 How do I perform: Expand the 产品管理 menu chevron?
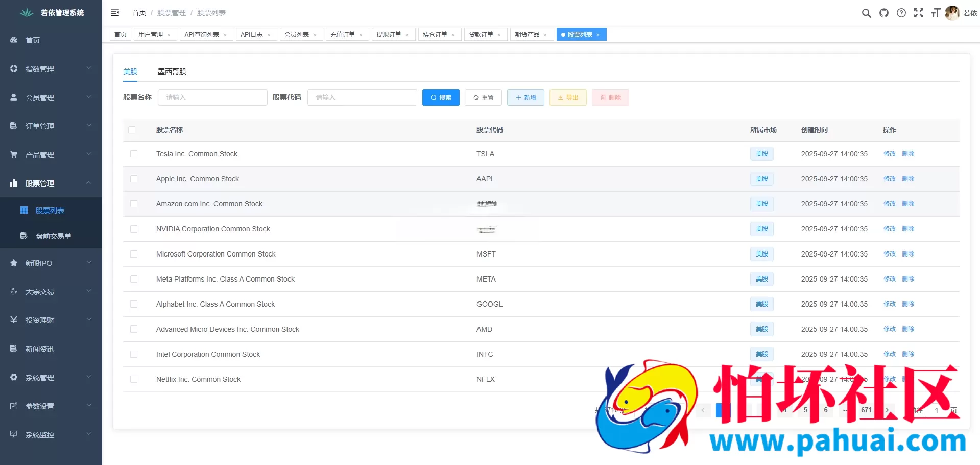pos(89,154)
